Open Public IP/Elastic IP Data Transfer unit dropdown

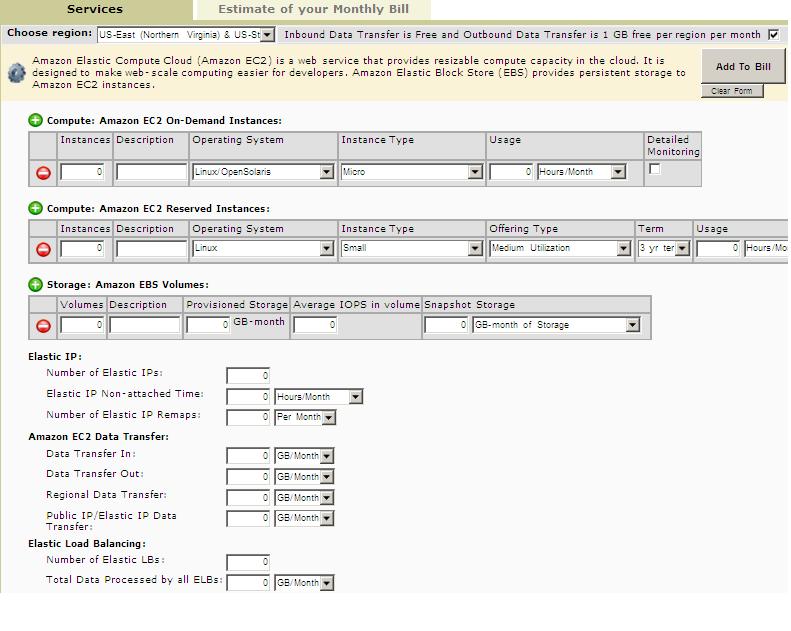[304, 518]
